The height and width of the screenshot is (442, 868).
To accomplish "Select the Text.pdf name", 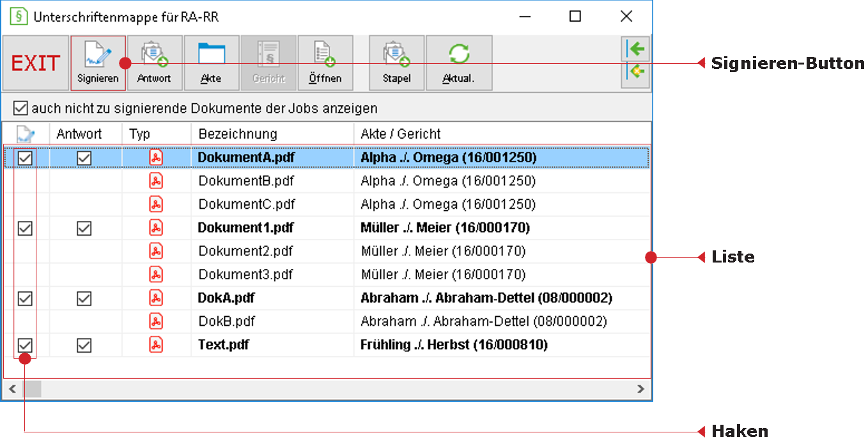I will click(224, 345).
